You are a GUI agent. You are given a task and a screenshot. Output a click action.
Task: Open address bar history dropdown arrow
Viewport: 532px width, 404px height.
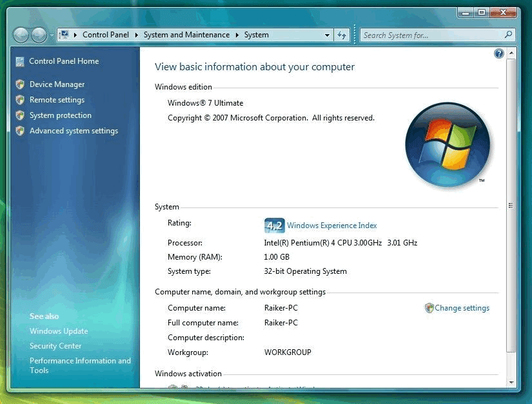pos(327,35)
